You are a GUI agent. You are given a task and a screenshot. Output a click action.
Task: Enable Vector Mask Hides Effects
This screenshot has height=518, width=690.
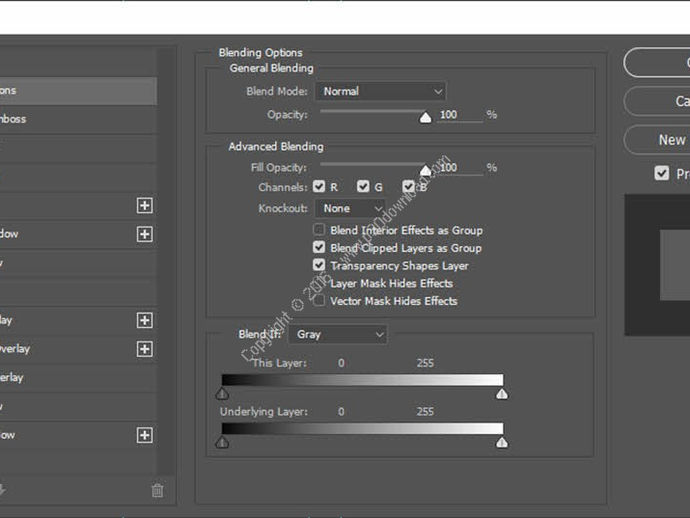tap(319, 301)
